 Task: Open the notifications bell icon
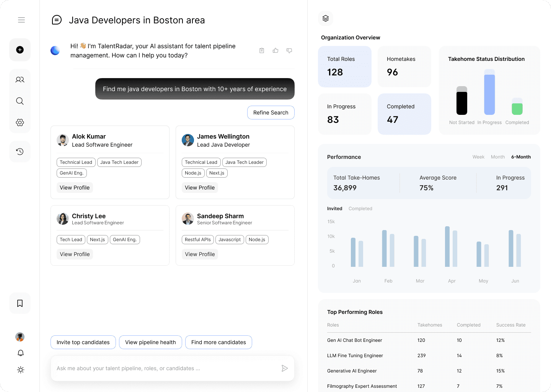coord(21,353)
